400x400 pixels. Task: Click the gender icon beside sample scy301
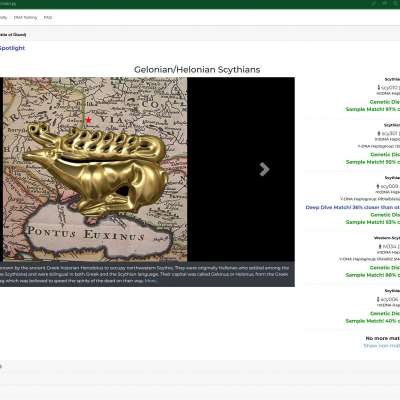coord(379,133)
